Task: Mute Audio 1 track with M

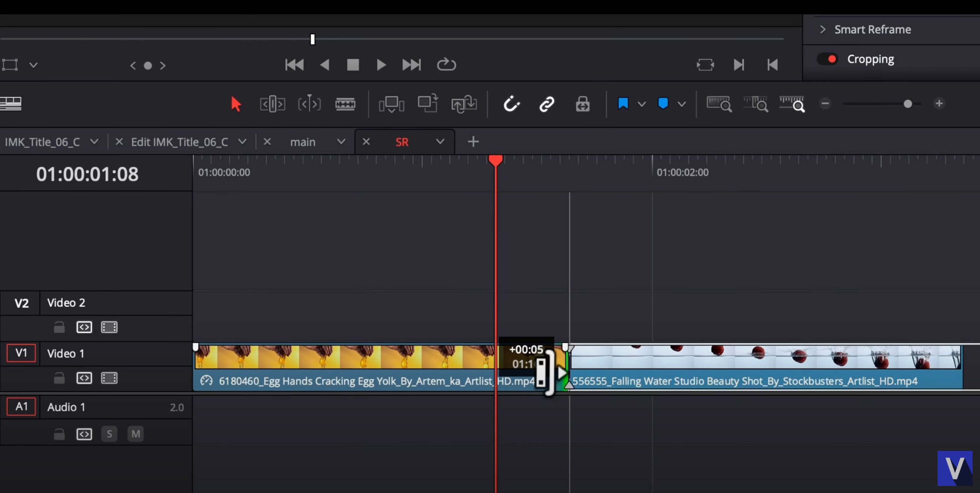Action: pos(136,434)
